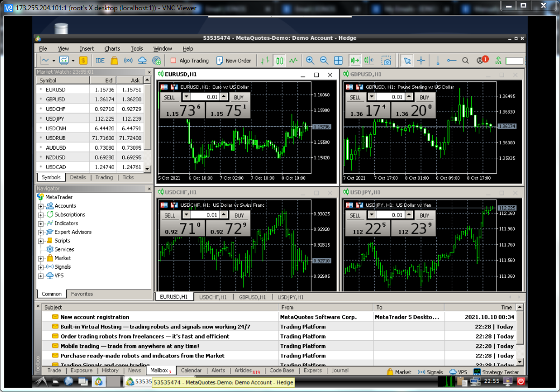Expand the Scripts node in Navigator
This screenshot has width=560, height=392.
click(41, 241)
